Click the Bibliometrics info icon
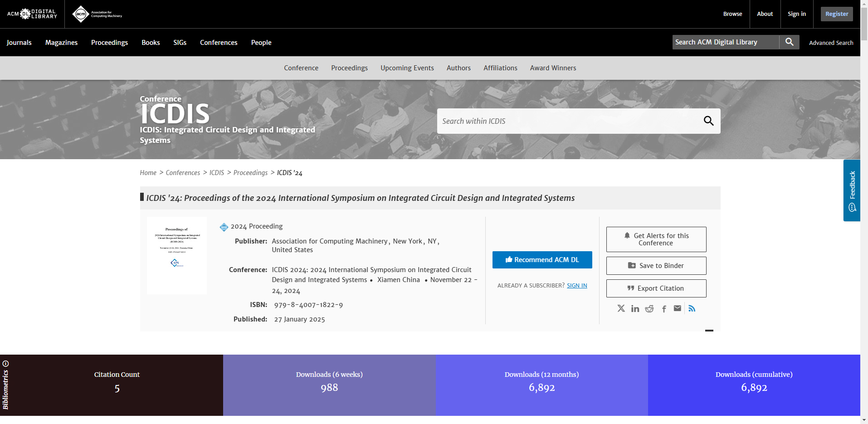 [x=6, y=364]
